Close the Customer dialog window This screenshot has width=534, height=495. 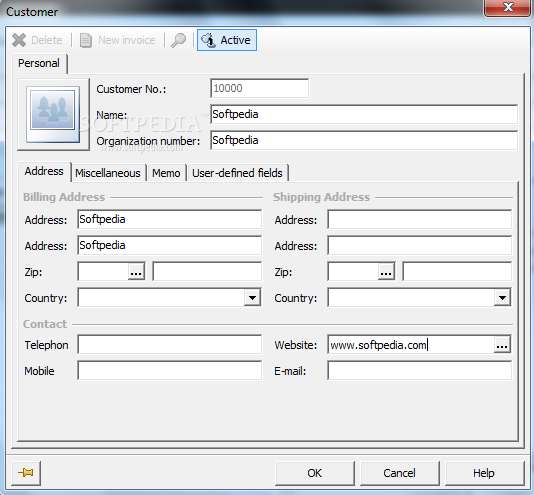(508, 7)
